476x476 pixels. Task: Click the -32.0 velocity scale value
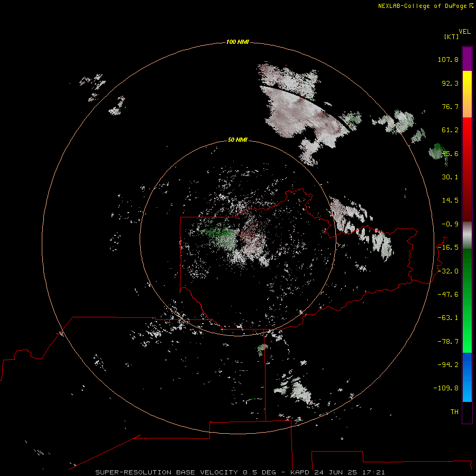click(448, 271)
